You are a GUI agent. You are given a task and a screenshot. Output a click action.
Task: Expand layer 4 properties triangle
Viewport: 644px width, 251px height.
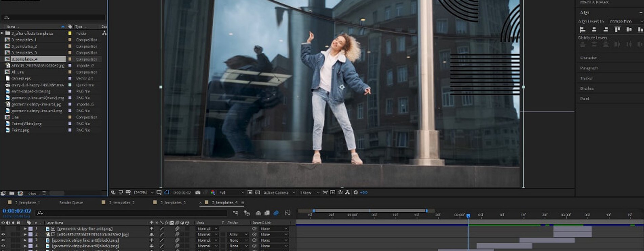pos(25,246)
